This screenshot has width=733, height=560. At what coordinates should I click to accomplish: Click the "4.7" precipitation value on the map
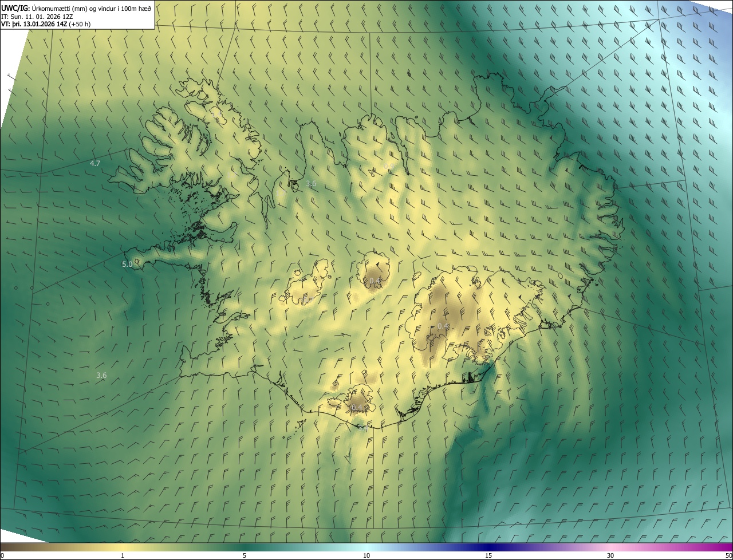tap(95, 164)
